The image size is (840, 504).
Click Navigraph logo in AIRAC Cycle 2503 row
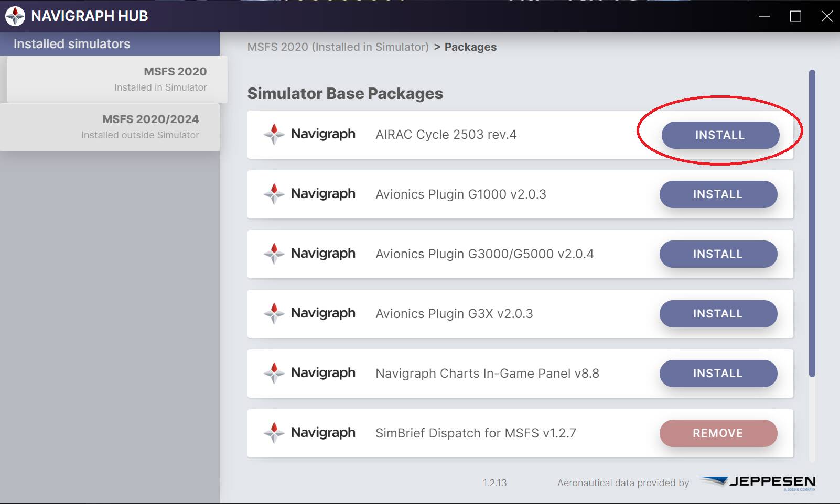coord(309,134)
